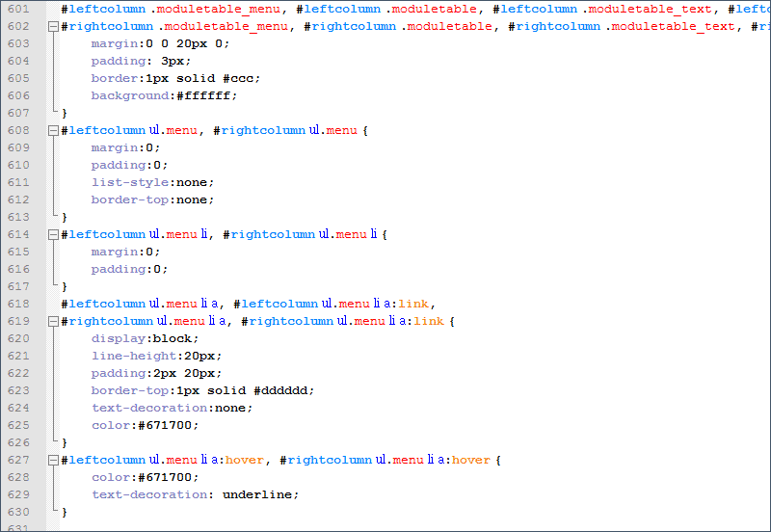Screen dimensions: 771x532
Task: Click the #ccc border color value
Action: (x=242, y=78)
